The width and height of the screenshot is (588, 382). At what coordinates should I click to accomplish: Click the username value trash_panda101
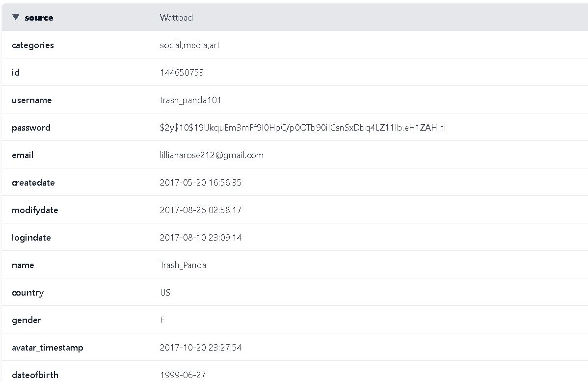[190, 100]
